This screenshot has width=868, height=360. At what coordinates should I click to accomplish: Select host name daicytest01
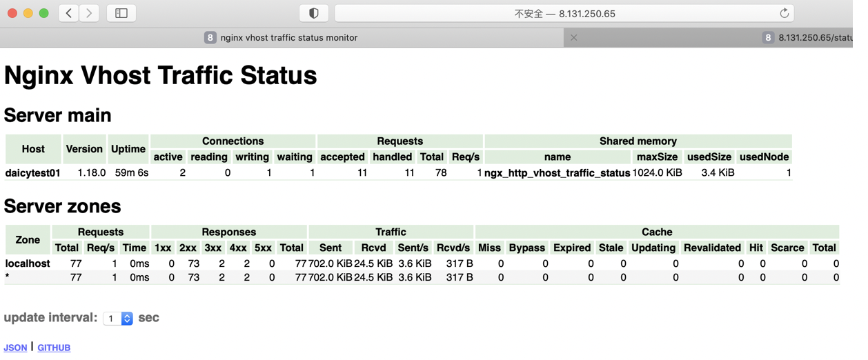[x=33, y=173]
